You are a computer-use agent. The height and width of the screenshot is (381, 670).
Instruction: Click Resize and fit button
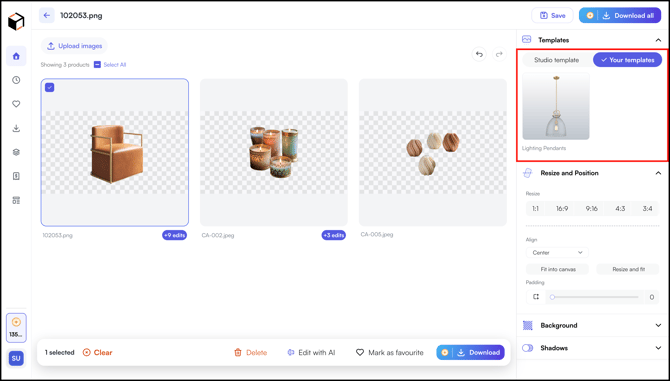pyautogui.click(x=628, y=269)
